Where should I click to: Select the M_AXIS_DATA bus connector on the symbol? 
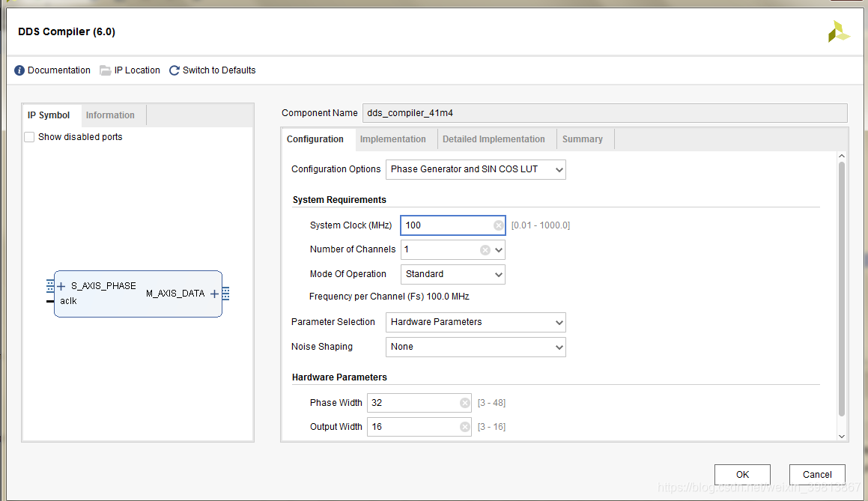click(x=225, y=294)
